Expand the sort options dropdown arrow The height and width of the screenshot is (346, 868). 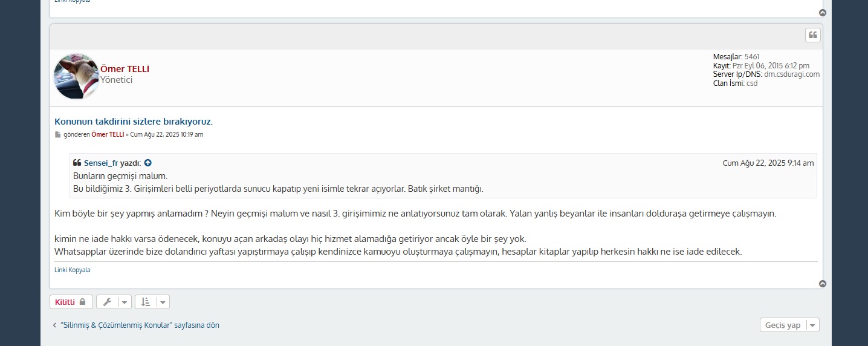[x=163, y=302]
